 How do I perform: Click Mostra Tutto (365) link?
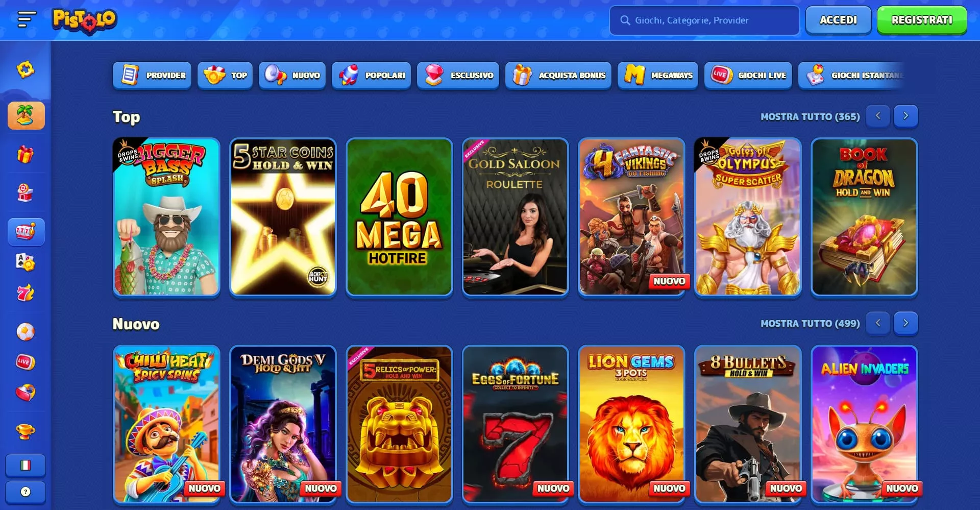click(x=810, y=116)
